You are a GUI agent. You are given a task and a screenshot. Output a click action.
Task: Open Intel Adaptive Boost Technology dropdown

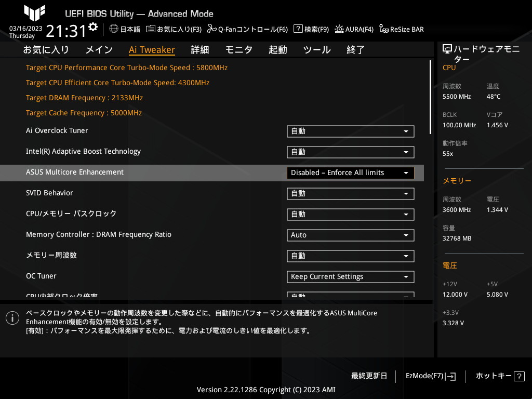(x=351, y=152)
